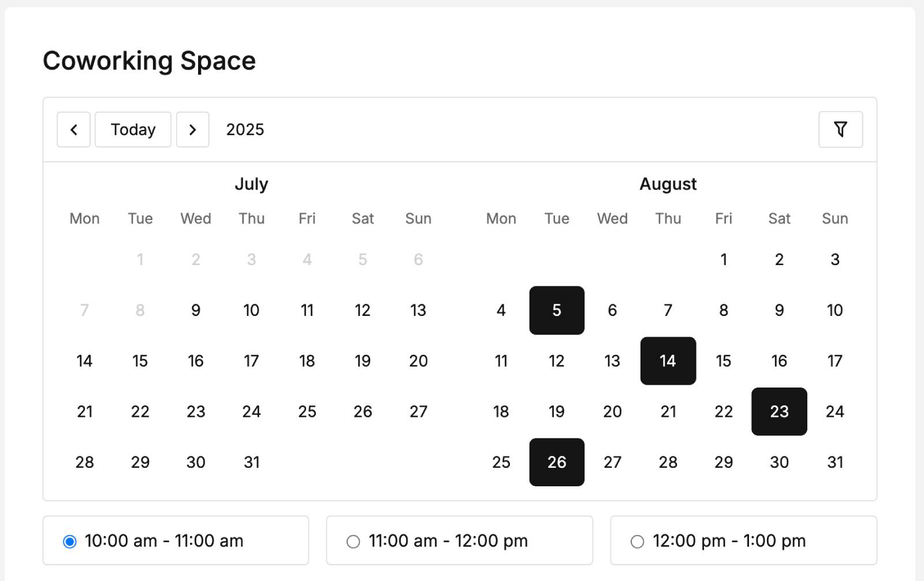Select July 14 Monday cell
This screenshot has height=581, width=924.
point(84,361)
